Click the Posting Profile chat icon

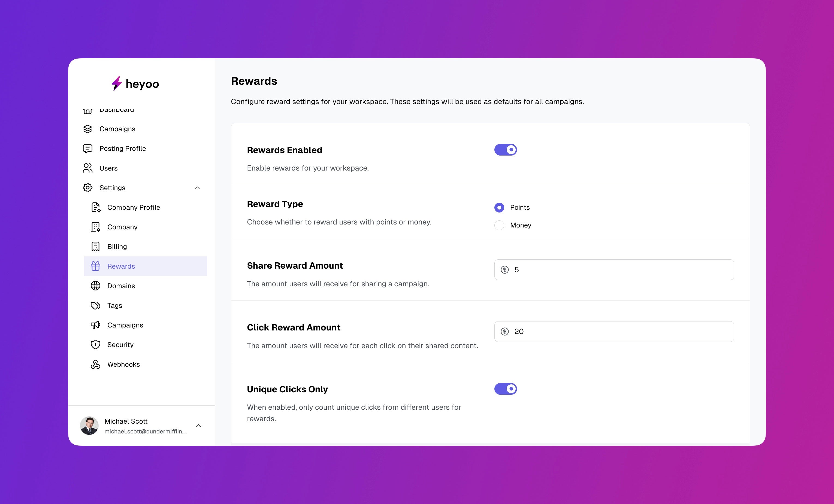click(x=88, y=148)
